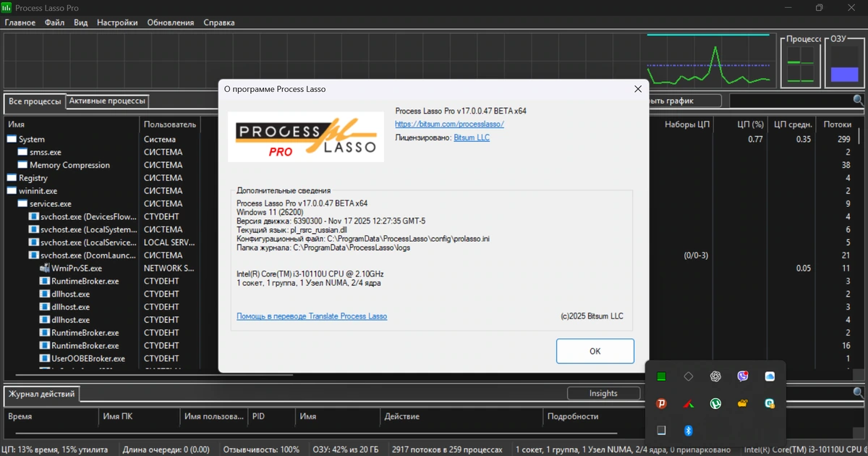Close the О программе Process Lasso dialog

click(x=638, y=89)
